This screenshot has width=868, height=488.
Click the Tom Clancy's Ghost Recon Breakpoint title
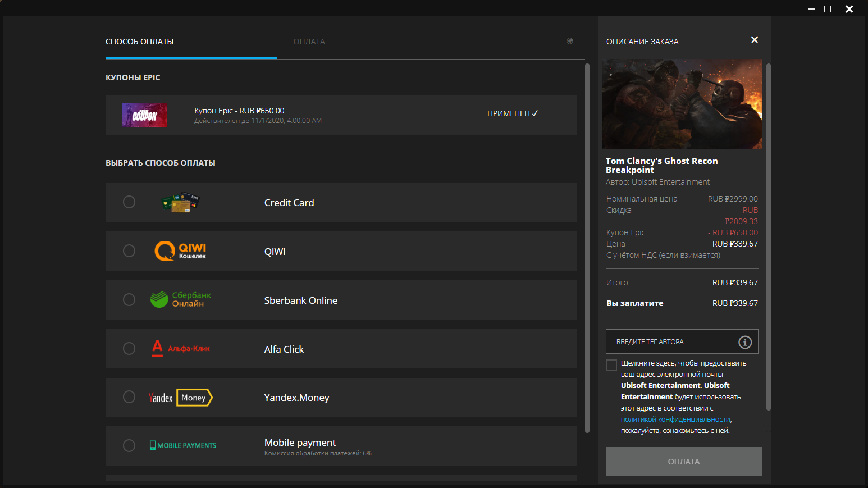662,165
